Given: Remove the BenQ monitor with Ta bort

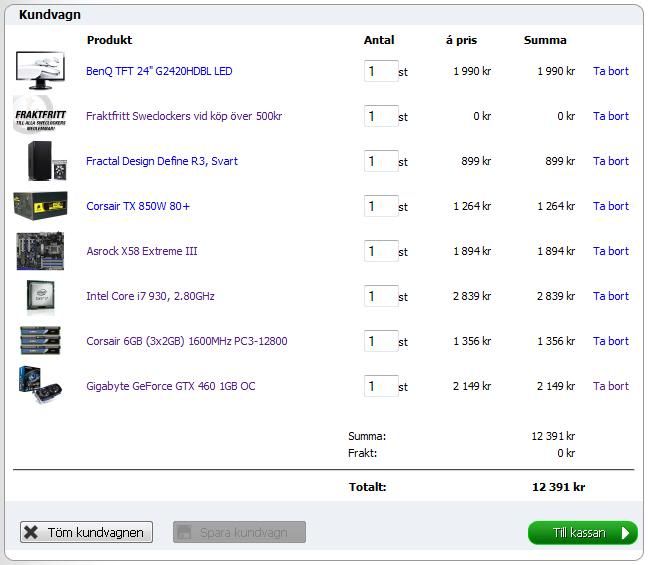Looking at the screenshot, I should tap(610, 71).
